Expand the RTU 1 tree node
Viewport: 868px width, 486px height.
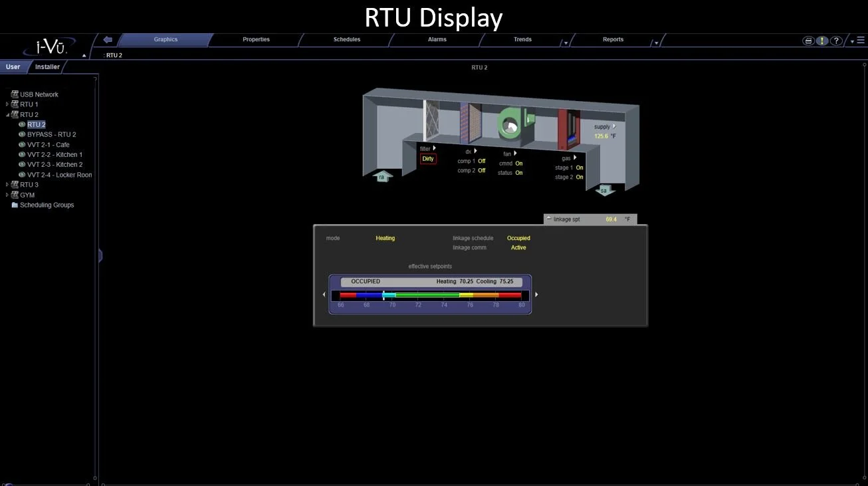tap(7, 104)
